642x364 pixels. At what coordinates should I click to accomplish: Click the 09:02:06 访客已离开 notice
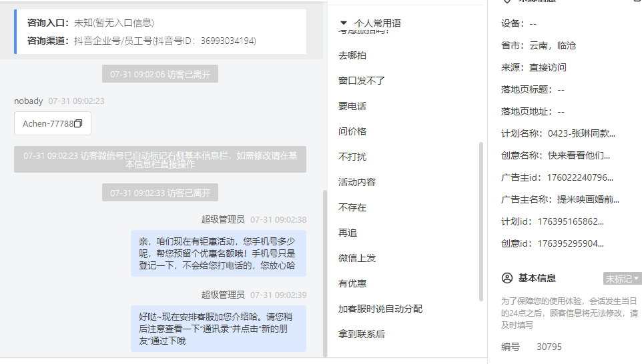[x=160, y=74]
